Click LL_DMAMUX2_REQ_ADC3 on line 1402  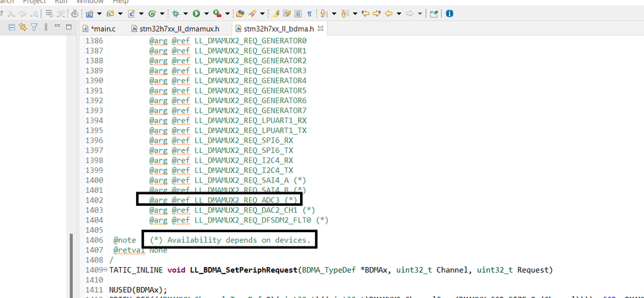tap(238, 200)
